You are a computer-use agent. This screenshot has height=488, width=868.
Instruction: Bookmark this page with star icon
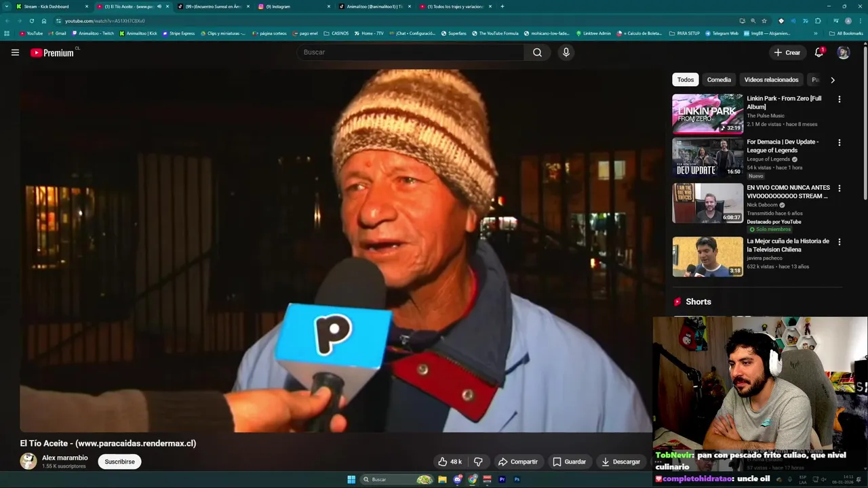[764, 21]
